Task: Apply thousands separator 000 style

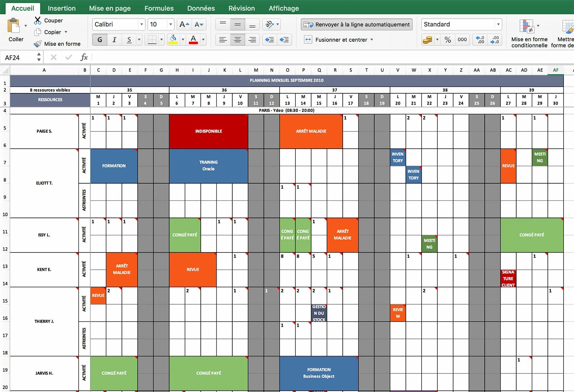Action: [x=462, y=40]
